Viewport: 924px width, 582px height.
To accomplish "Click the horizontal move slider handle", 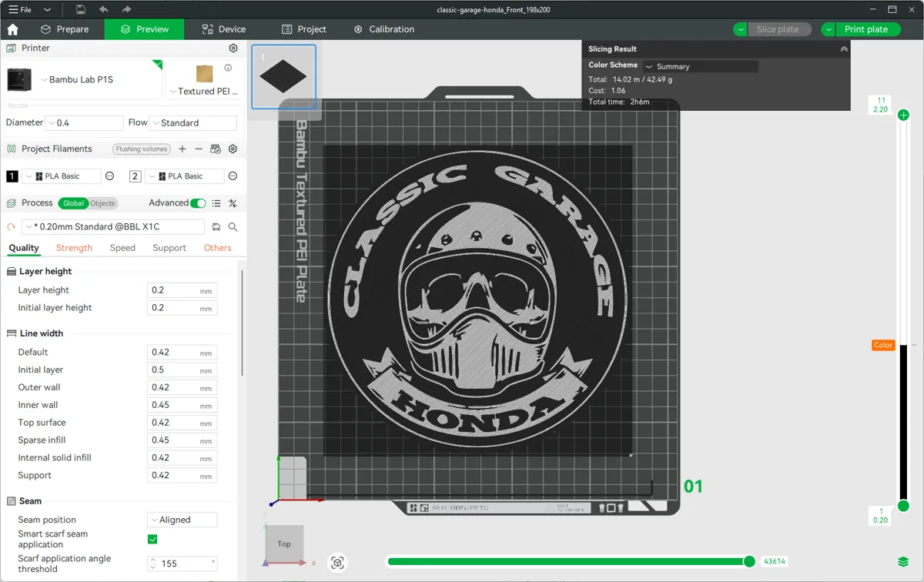I will coord(749,561).
